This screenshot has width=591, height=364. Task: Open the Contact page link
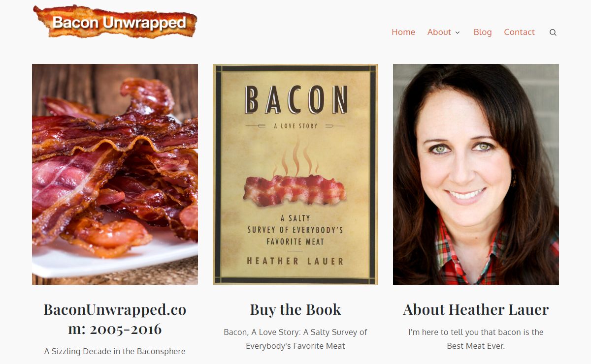point(519,32)
